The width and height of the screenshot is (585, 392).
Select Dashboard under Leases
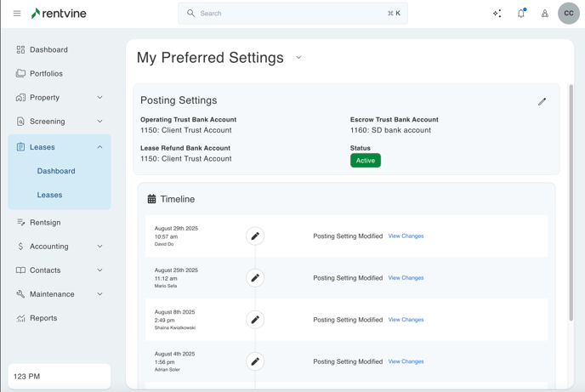(56, 171)
